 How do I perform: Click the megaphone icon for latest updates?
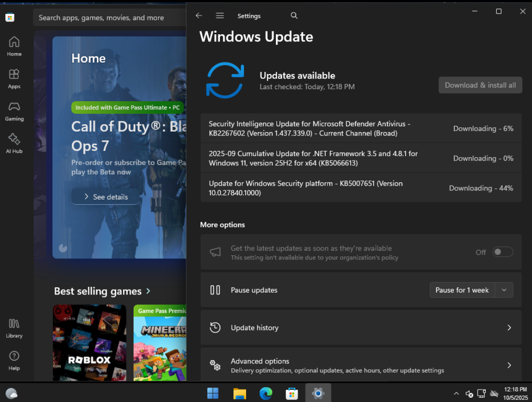coord(215,252)
